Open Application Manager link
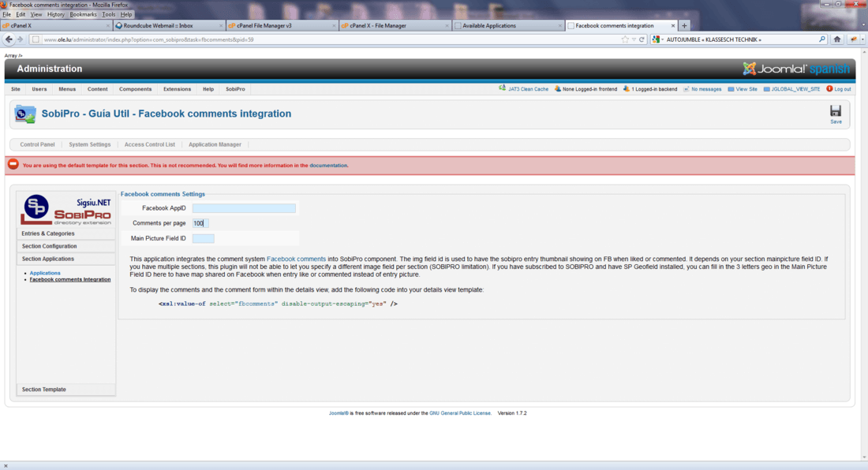 tap(215, 144)
